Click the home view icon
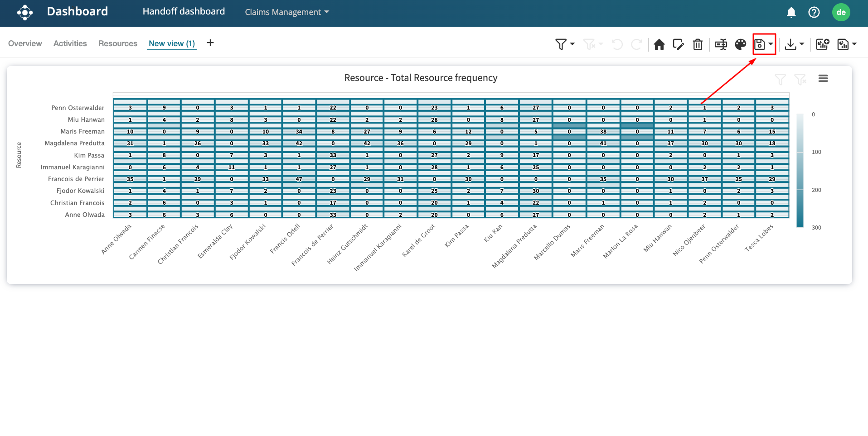Image resolution: width=868 pixels, height=436 pixels. pos(659,44)
